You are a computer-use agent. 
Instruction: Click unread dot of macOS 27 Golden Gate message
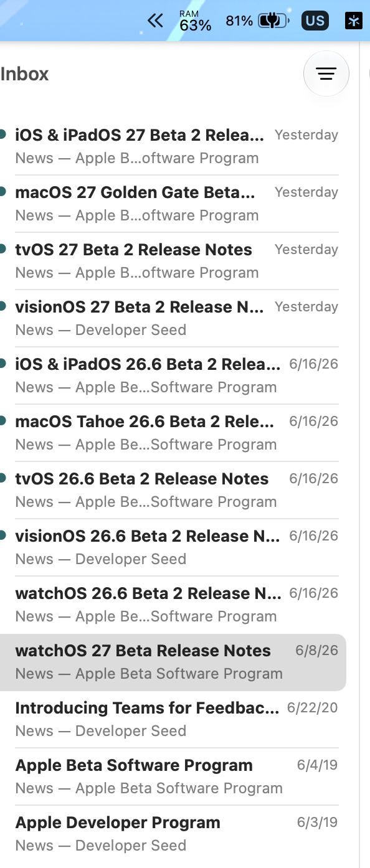[3, 192]
